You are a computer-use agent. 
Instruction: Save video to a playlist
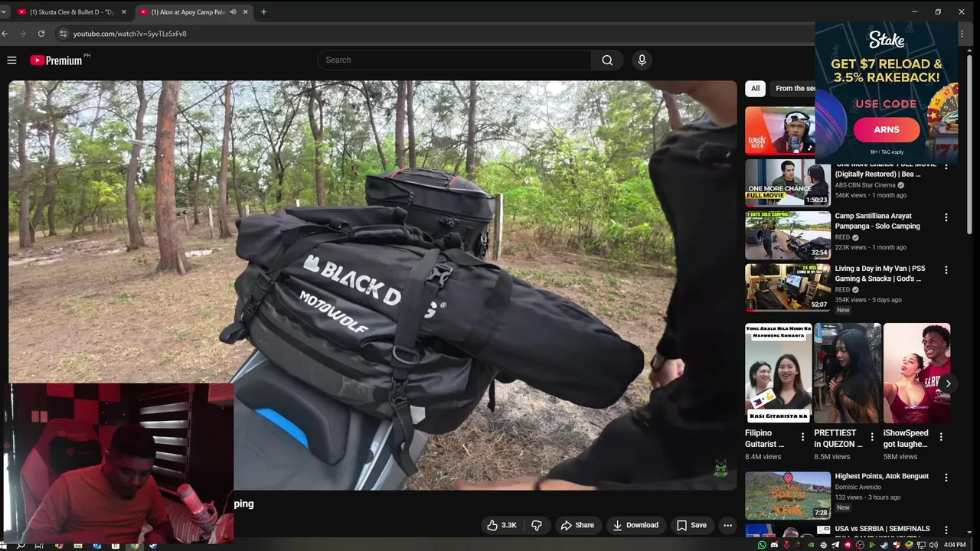[x=691, y=525]
